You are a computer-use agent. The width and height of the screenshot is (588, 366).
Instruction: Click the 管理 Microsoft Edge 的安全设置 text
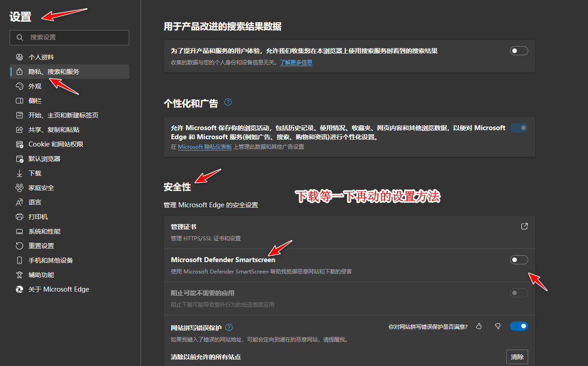click(x=211, y=205)
